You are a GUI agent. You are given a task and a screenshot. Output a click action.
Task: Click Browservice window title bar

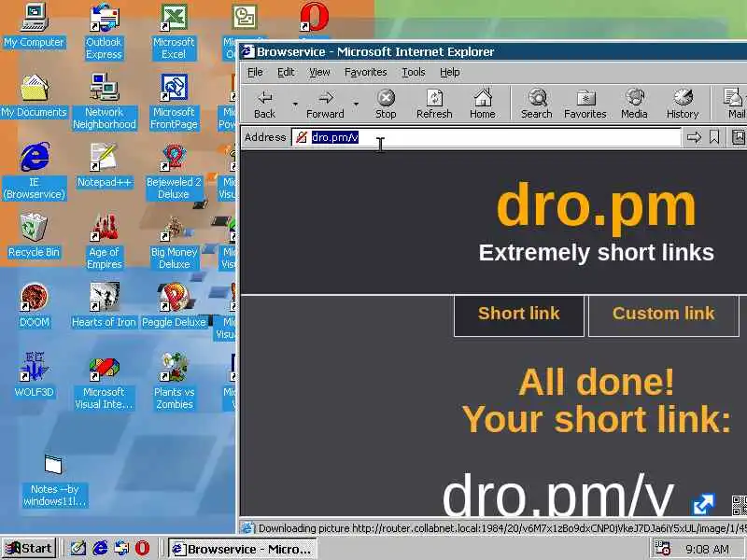pos(493,51)
